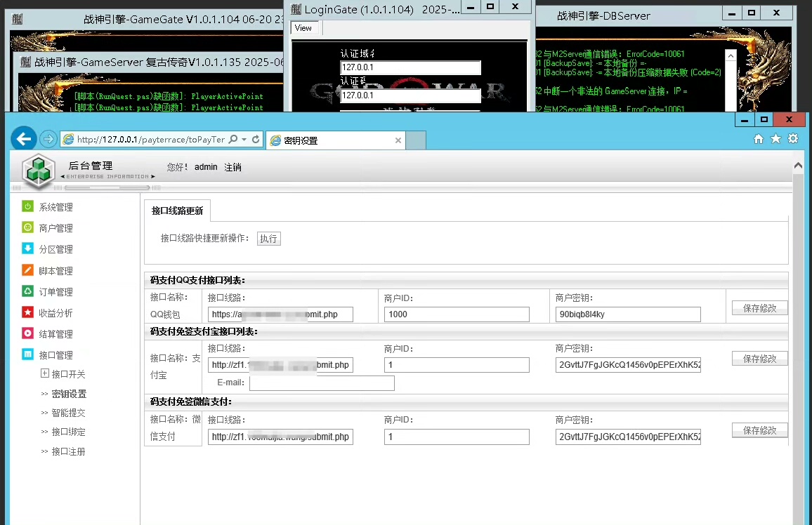Click the green 系统管理 sidebar icon

coord(27,206)
